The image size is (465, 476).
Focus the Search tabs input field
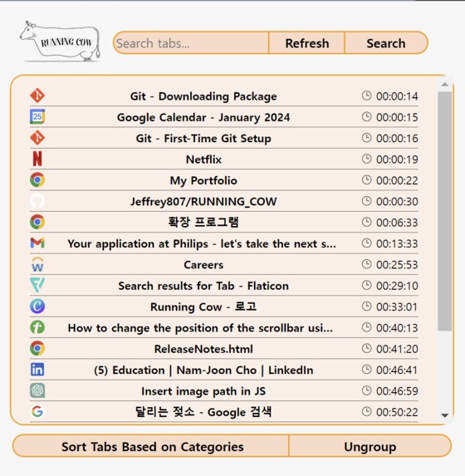coord(191,43)
